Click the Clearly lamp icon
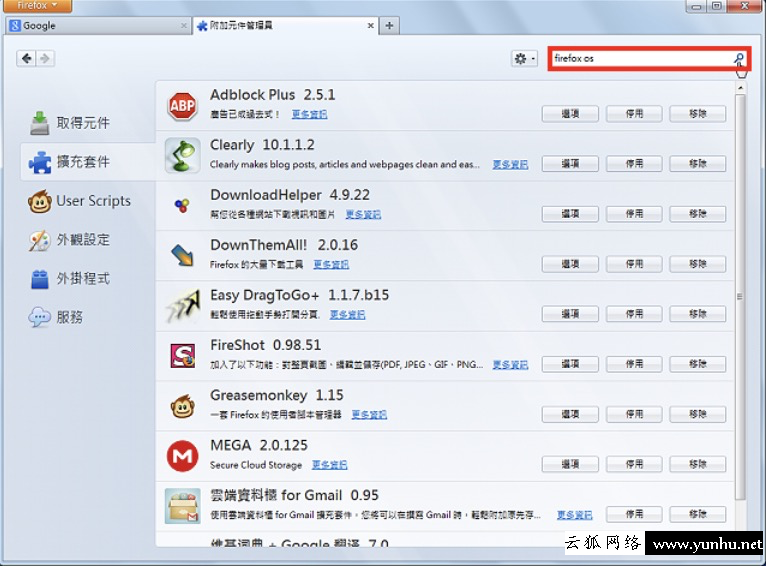The height and width of the screenshot is (566, 766). coord(182,156)
